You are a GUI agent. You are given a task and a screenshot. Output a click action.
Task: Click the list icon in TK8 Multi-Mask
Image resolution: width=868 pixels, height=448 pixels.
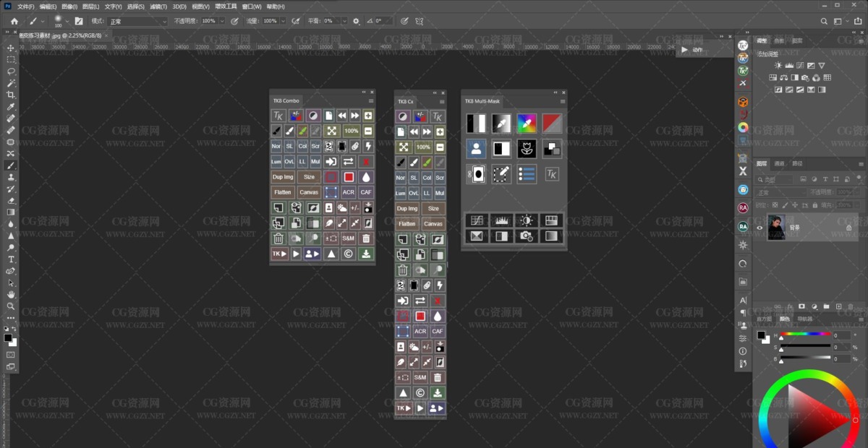(527, 174)
